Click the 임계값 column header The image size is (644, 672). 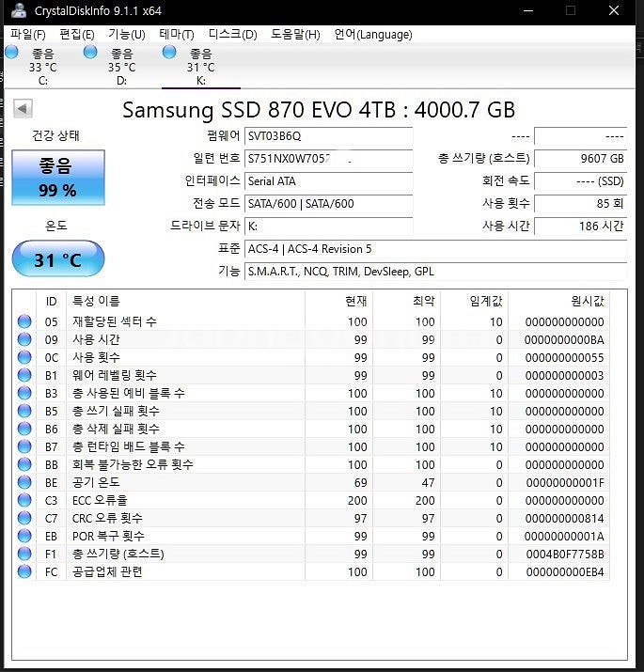click(x=474, y=302)
